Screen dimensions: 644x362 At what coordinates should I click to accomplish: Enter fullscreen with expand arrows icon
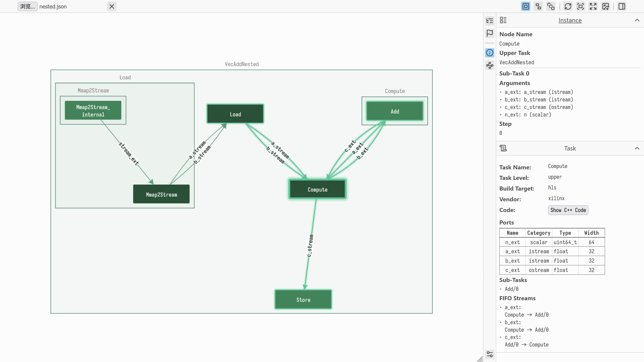click(x=593, y=6)
